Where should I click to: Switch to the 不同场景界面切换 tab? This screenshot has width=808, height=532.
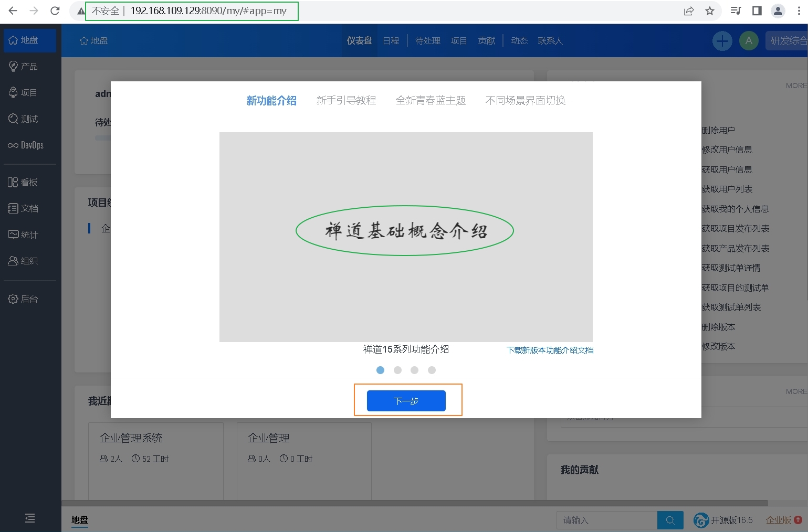[526, 100]
